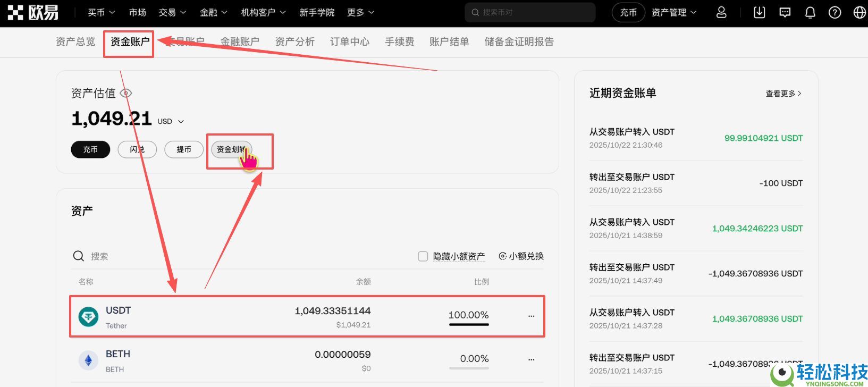
Task: Open 查看更多 link for recent bills
Action: (x=783, y=94)
